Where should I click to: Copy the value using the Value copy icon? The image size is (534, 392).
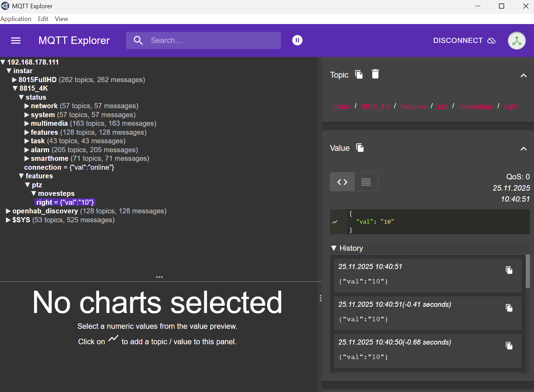[x=360, y=148]
